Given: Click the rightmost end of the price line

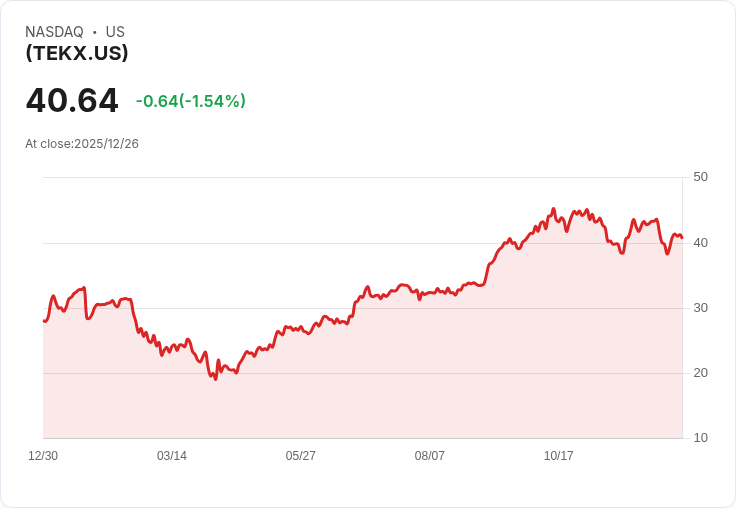Looking at the screenshot, I should click(682, 238).
